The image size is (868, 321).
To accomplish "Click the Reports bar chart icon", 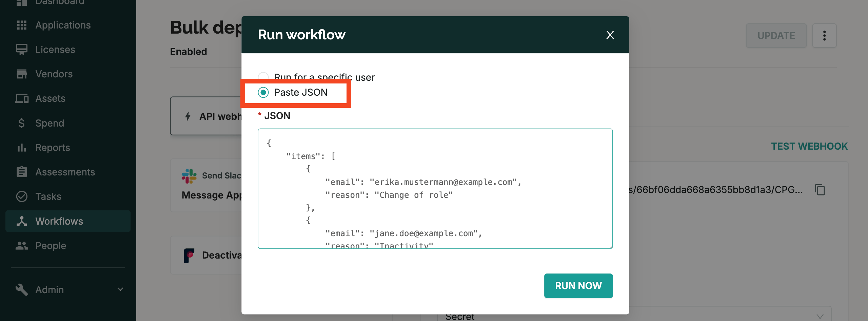I will click(x=22, y=148).
